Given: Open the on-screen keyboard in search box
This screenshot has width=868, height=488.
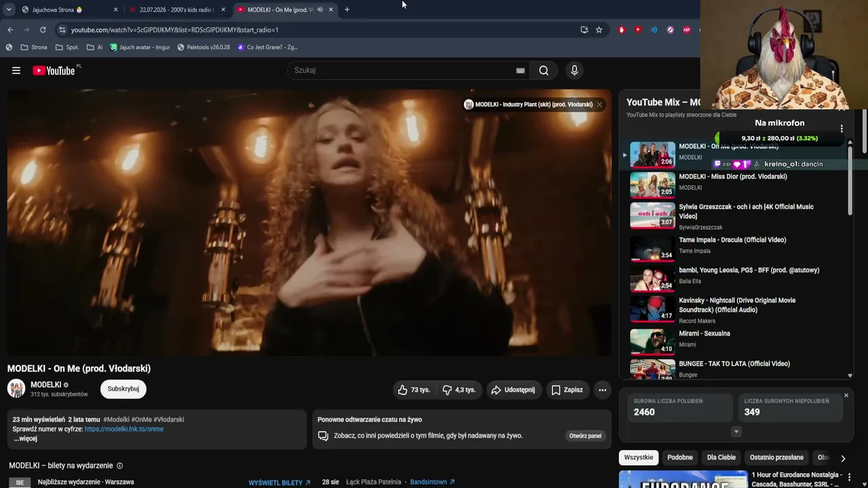Looking at the screenshot, I should click(520, 70).
